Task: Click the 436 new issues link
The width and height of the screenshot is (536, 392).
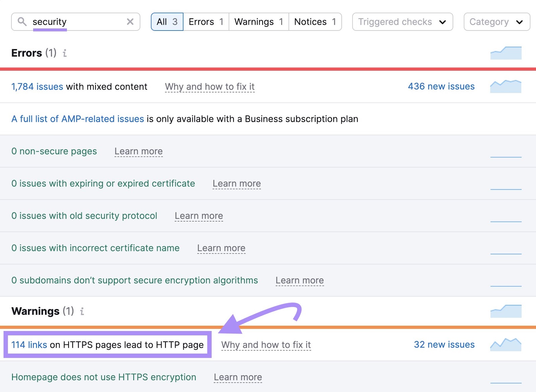Action: pyautogui.click(x=441, y=86)
